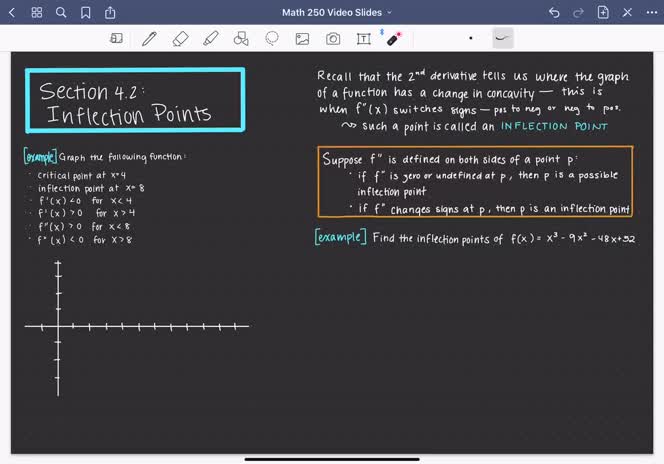Add a new page to the notebook

(603, 13)
